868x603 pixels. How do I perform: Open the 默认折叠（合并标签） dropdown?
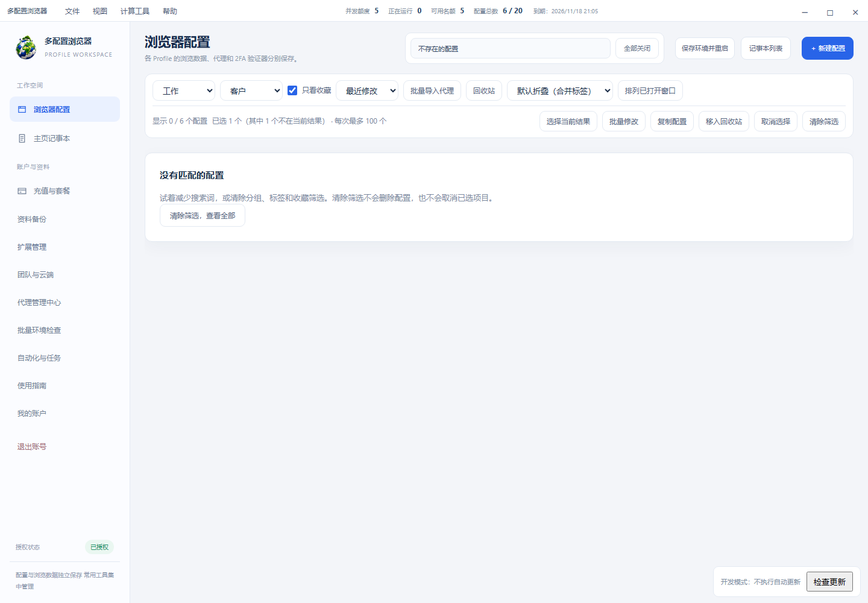pyautogui.click(x=560, y=91)
